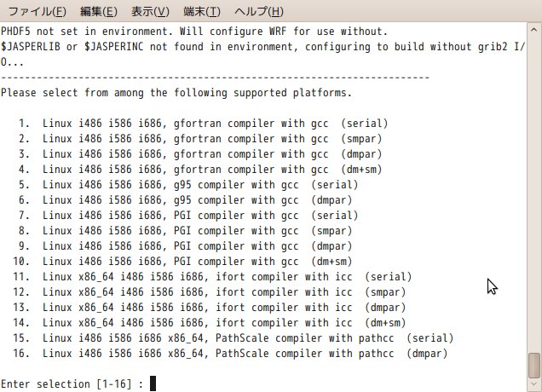Image resolution: width=542 pixels, height=392 pixels.
Task: Click the cursor after Enter selection prompt
Action: 153,383
